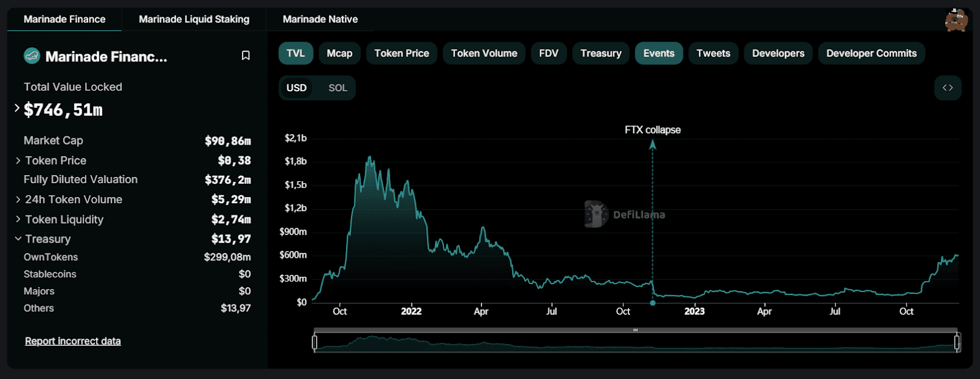This screenshot has width=980, height=379.
Task: Click the $2,74m token liquidity value
Action: 231,219
